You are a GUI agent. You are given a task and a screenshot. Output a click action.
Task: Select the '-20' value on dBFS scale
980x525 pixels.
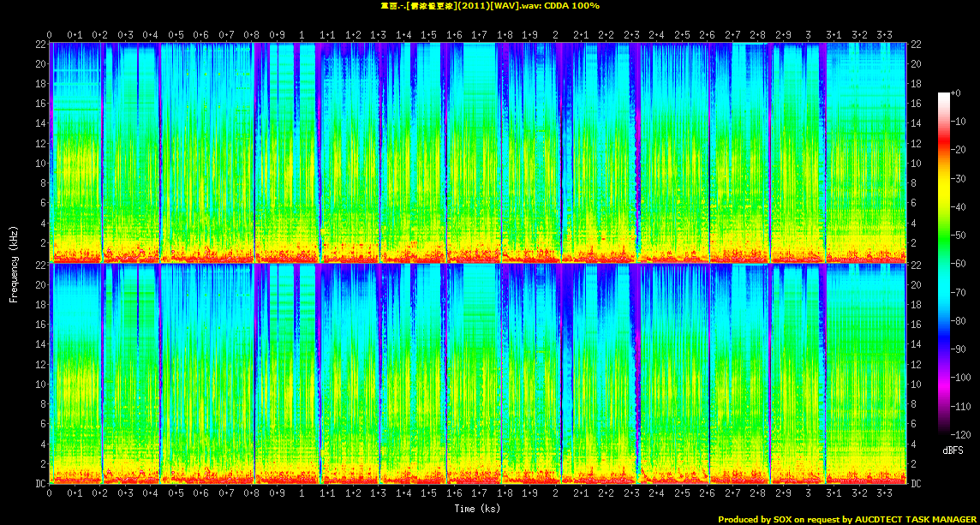coord(958,149)
